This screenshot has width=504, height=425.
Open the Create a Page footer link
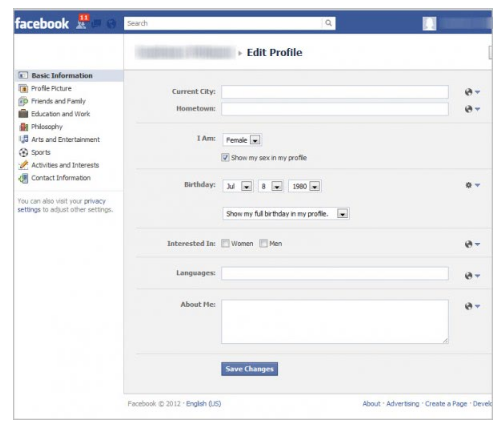click(446, 404)
